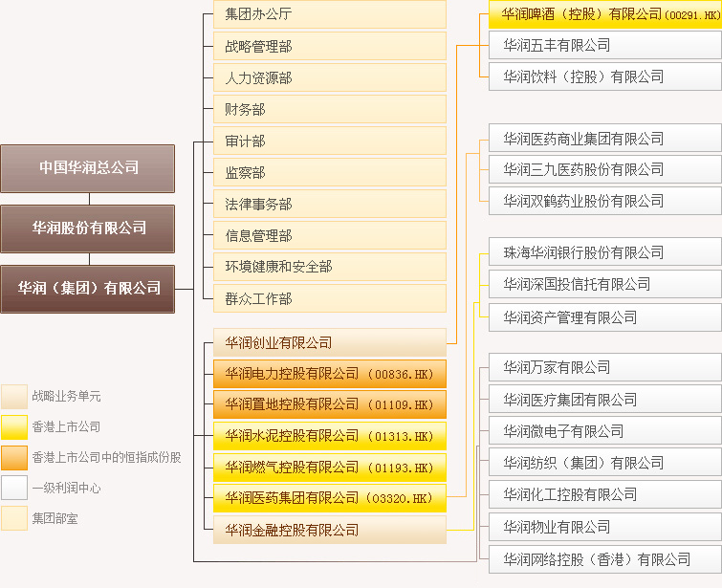Open 人力资源部 department box
Screen dimensions: 722x588
click(330, 77)
